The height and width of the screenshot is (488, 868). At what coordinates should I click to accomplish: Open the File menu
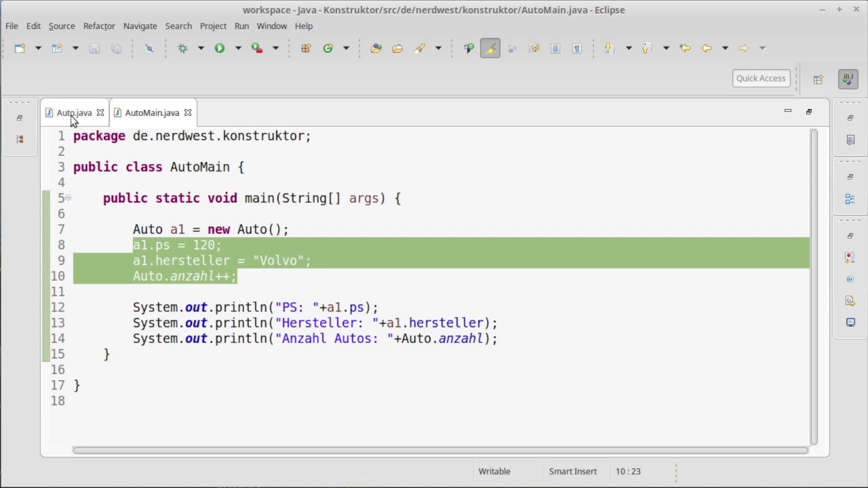pyautogui.click(x=12, y=26)
